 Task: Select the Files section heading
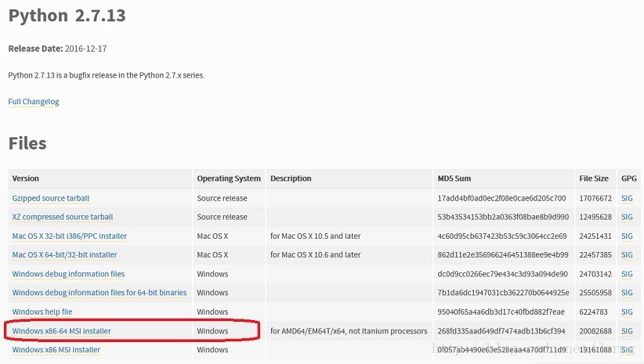[x=27, y=143]
